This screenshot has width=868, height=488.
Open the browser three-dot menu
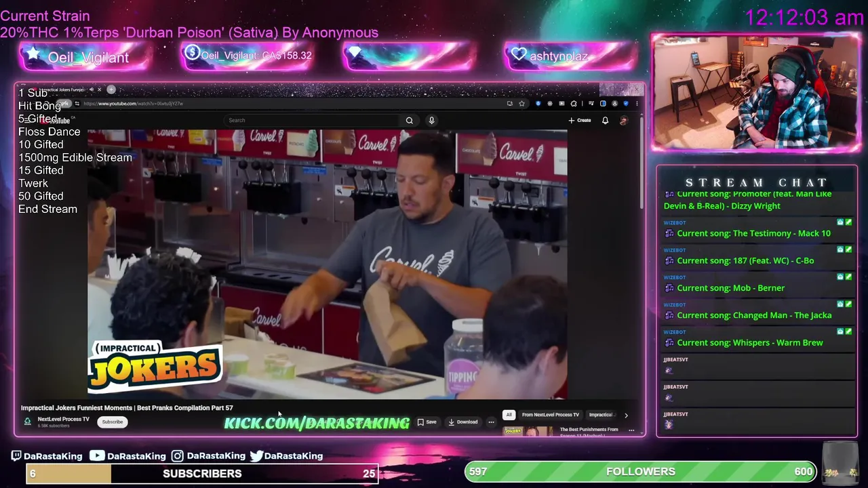pos(637,104)
